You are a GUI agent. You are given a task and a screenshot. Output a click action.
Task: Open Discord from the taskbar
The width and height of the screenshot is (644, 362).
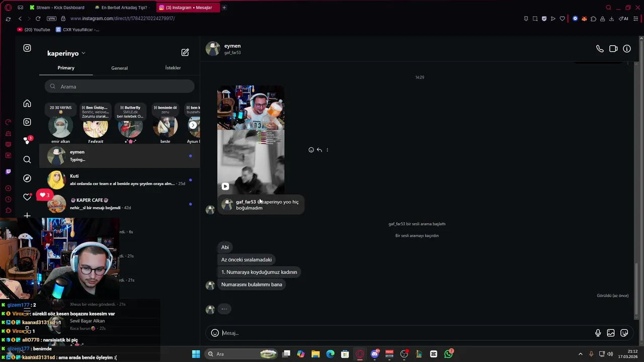(x=374, y=354)
